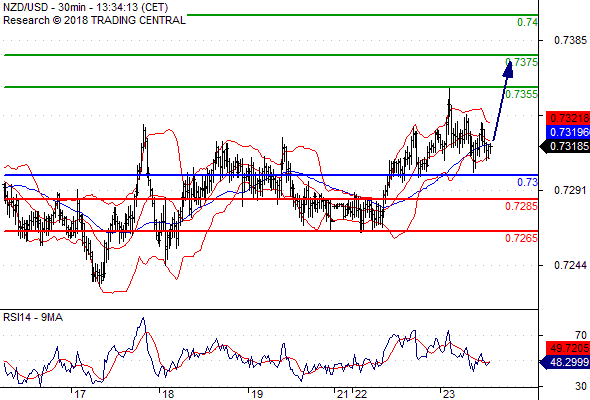The height and width of the screenshot is (400, 590).
Task: Click the 0.7385 price axis value
Action: pyautogui.click(x=570, y=40)
